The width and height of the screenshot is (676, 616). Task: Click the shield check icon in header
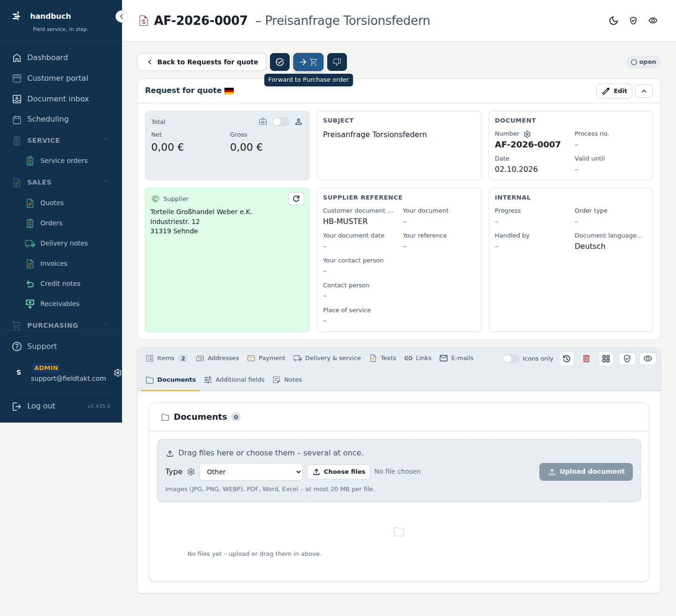pyautogui.click(x=633, y=21)
